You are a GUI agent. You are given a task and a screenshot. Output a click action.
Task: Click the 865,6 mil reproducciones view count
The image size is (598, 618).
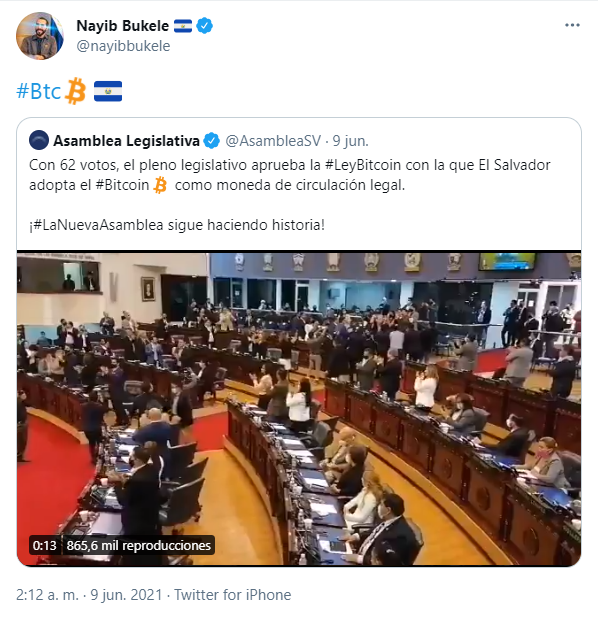139,545
